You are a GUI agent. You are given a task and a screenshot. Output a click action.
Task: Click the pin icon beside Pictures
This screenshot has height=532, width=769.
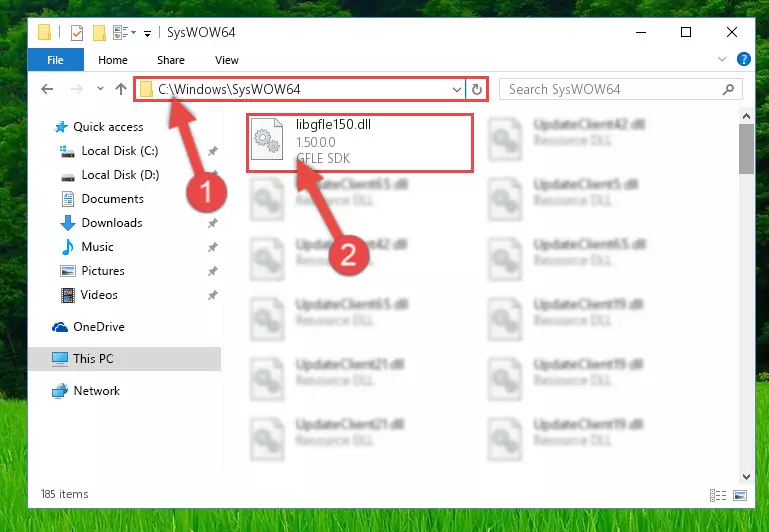(x=212, y=271)
